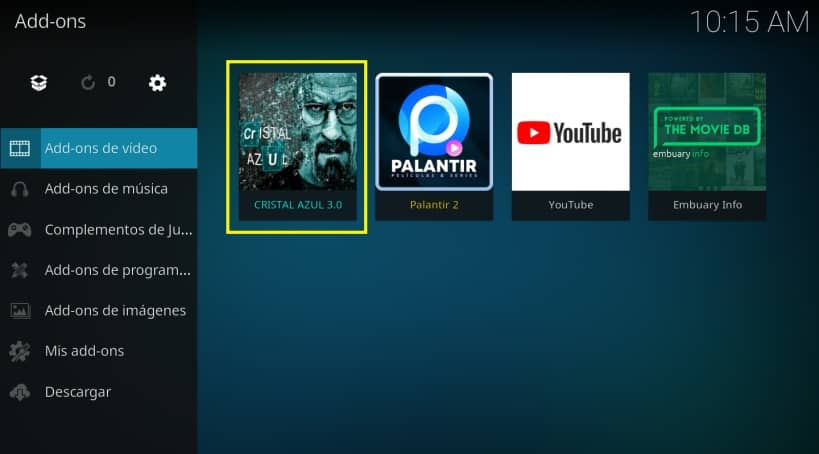The height and width of the screenshot is (454, 819).
Task: Click the headphones icon for music add-ons
Action: (20, 189)
